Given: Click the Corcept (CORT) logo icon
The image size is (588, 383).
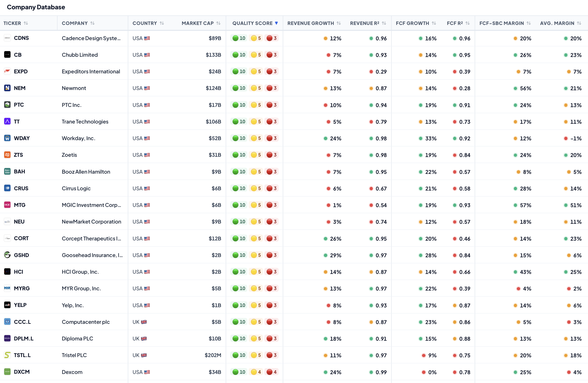Looking at the screenshot, I should [x=7, y=238].
